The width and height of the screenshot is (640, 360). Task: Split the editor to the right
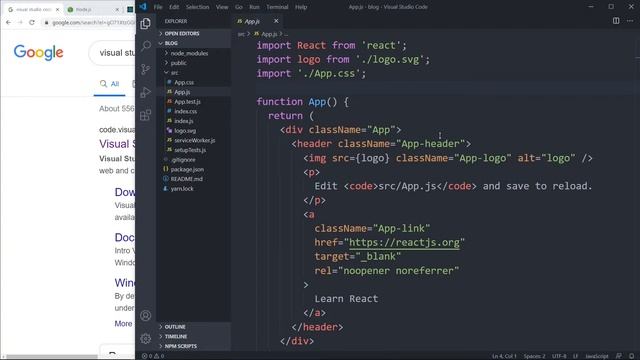(x=616, y=21)
